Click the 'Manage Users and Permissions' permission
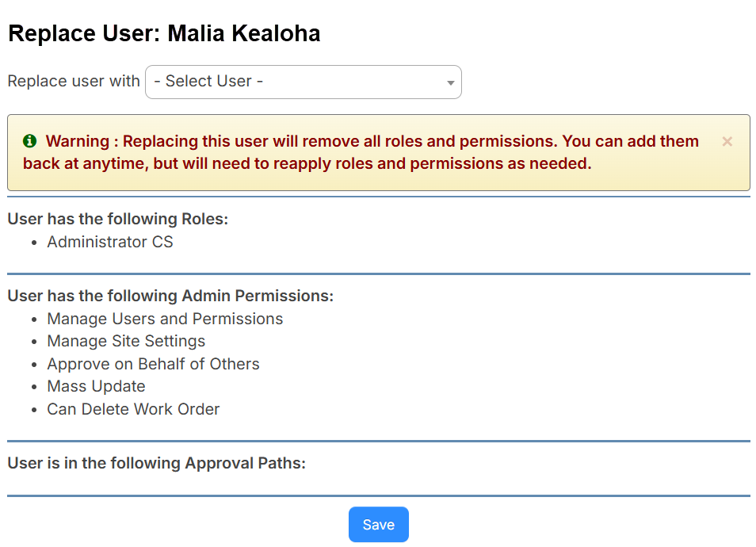756x547 pixels. [x=165, y=319]
